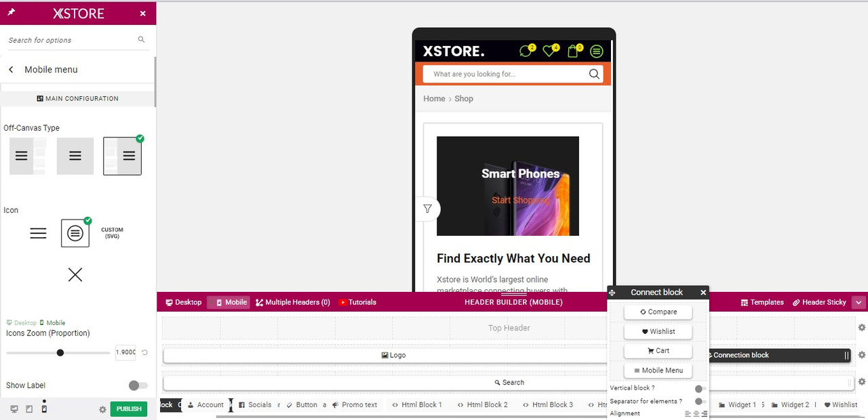
Task: Click the green PUBLISH button
Action: point(129,409)
